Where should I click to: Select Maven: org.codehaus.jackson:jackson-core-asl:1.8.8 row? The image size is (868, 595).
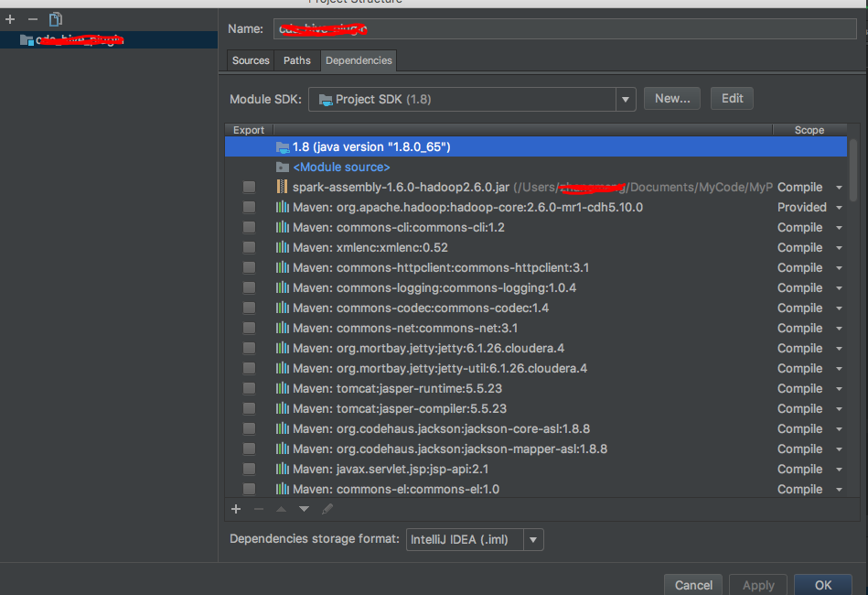click(x=536, y=428)
